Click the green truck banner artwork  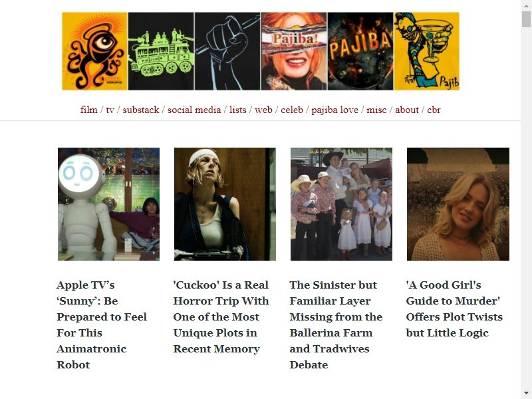[161, 51]
